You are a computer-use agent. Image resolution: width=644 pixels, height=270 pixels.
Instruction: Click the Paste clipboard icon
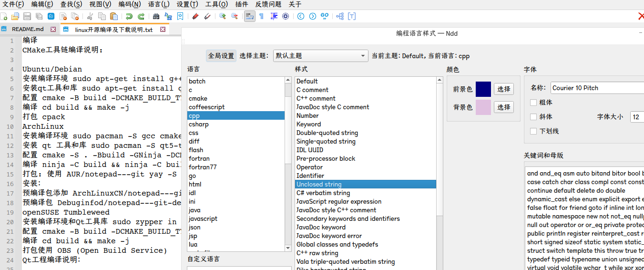(115, 16)
